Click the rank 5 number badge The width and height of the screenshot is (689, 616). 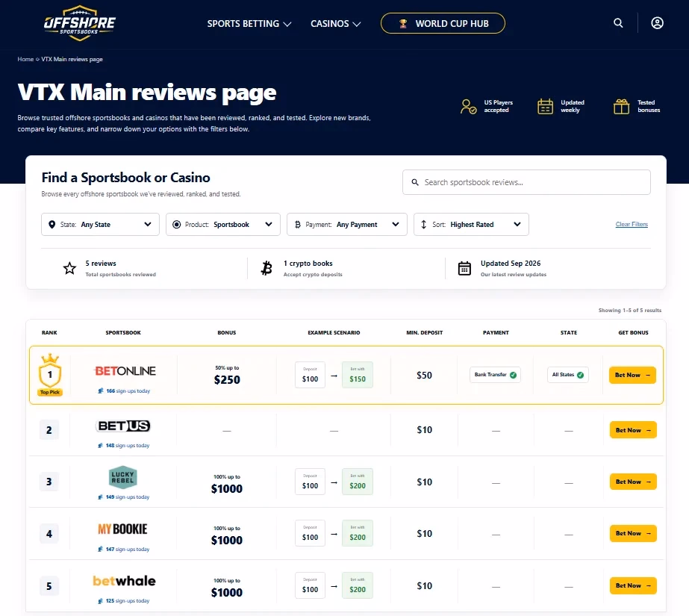(x=49, y=585)
